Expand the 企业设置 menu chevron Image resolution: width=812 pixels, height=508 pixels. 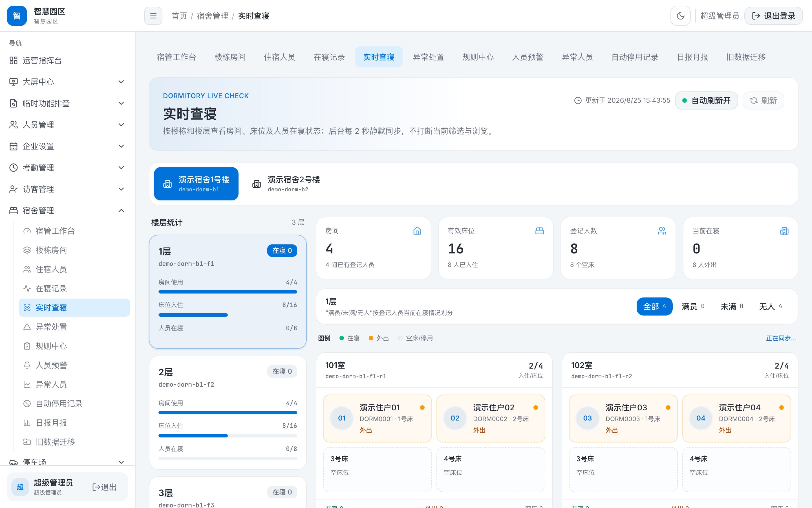pyautogui.click(x=122, y=146)
